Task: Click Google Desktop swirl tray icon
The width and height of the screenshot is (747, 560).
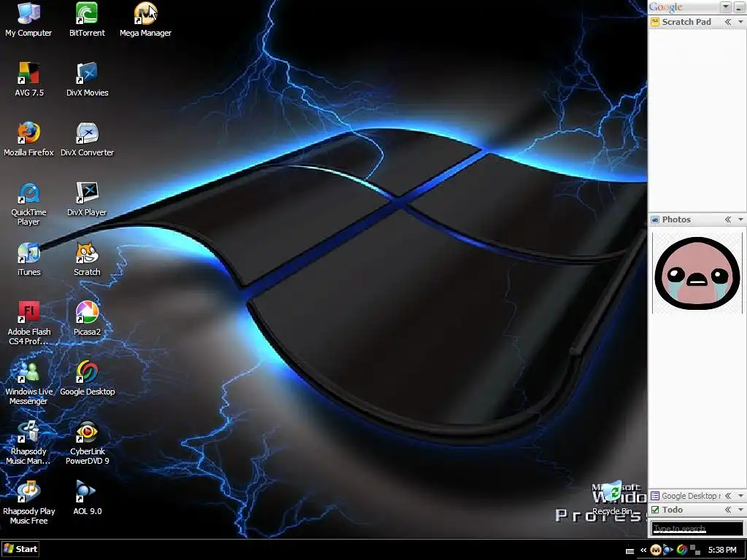Action: pos(682,550)
